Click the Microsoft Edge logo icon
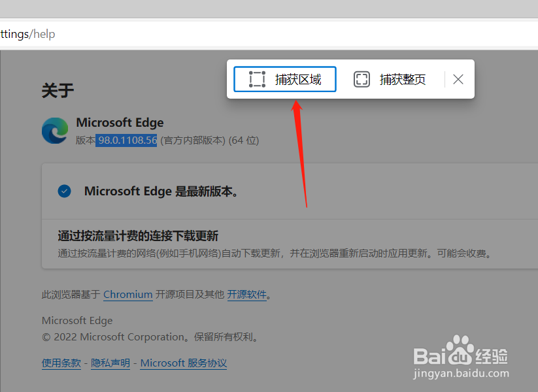The image size is (538, 392). [x=55, y=130]
